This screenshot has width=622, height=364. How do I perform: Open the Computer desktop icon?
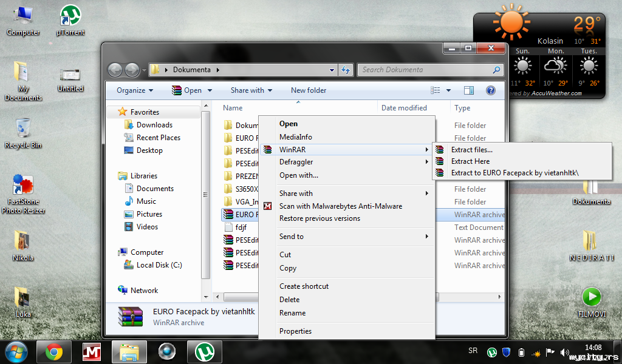(x=23, y=21)
